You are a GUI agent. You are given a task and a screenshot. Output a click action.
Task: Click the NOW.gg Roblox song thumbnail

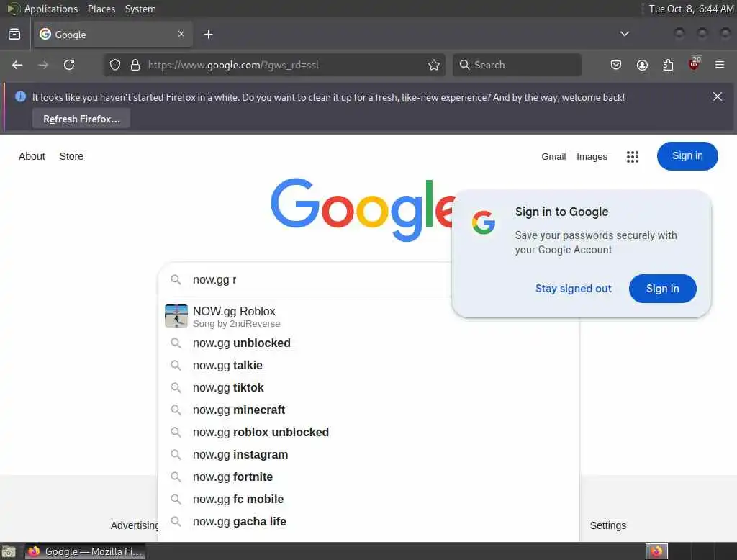coord(176,316)
